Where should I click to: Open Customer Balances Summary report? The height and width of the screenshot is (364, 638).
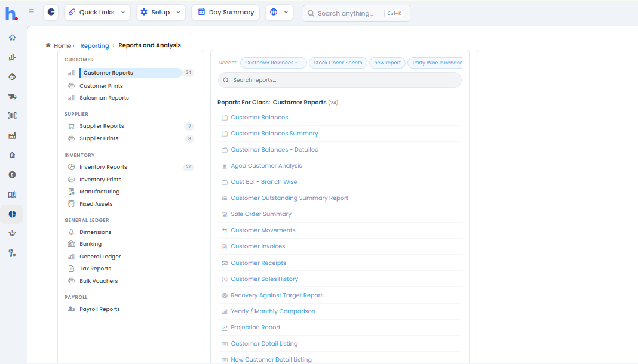click(x=274, y=133)
